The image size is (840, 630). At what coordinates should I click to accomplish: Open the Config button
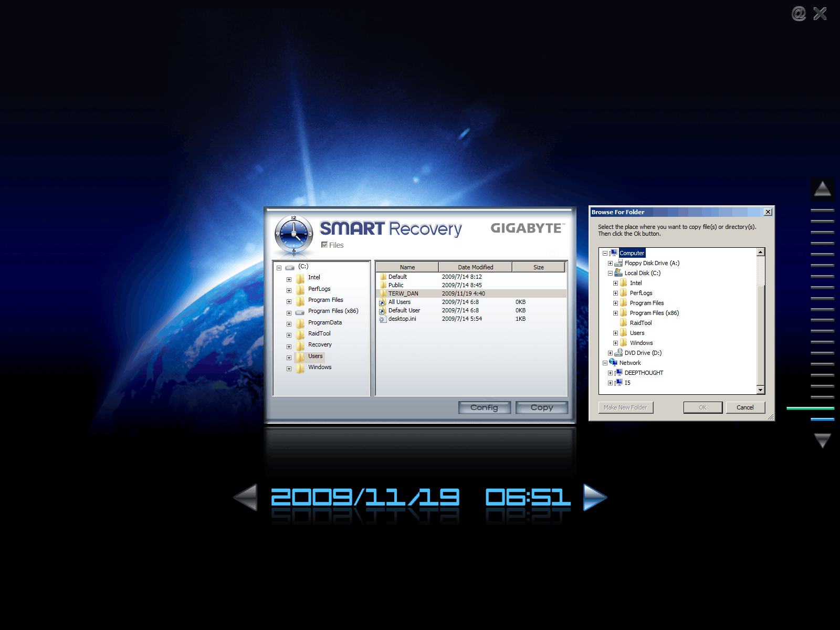[x=484, y=407]
